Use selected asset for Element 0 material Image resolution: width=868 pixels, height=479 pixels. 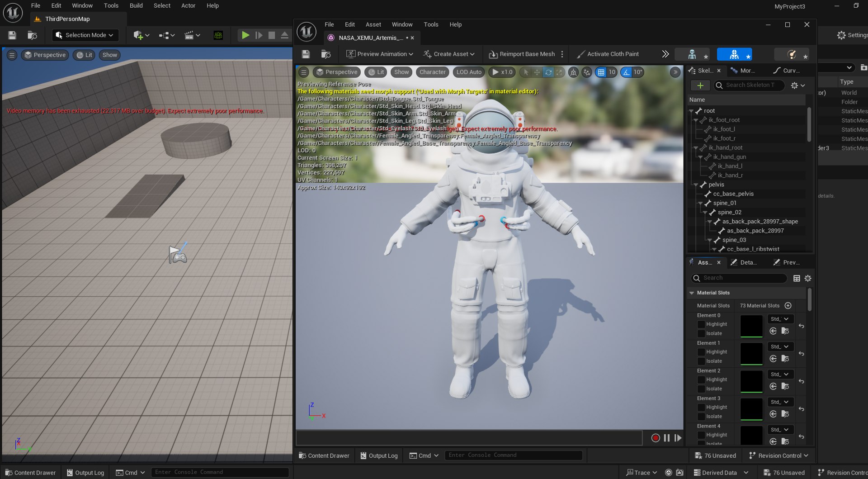773,331
